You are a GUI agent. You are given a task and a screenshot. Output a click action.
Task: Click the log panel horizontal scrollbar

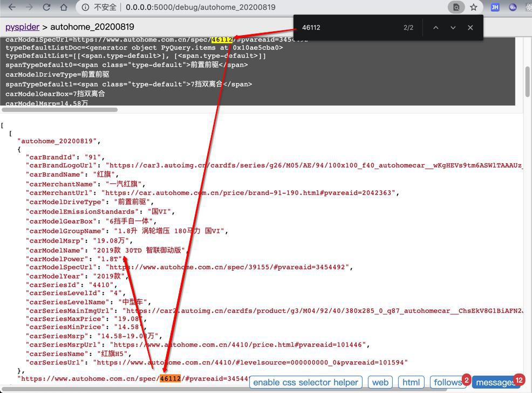pos(60,110)
